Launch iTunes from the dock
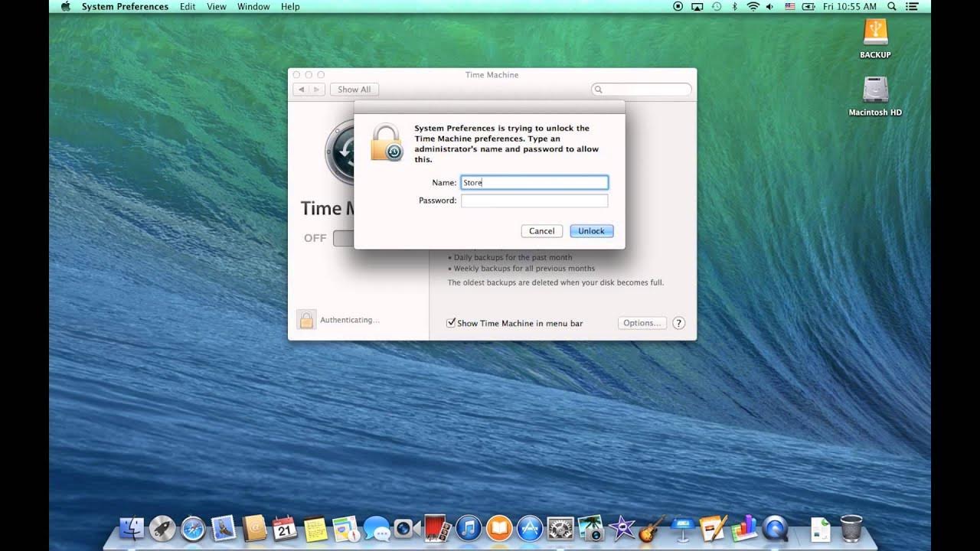Screen dimensions: 980x551 click(469, 528)
